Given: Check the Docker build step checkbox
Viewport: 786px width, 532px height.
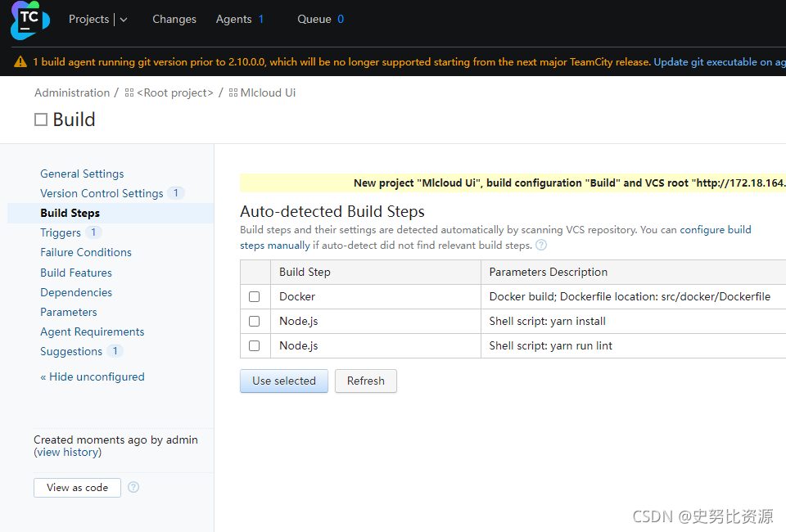Looking at the screenshot, I should [x=254, y=296].
